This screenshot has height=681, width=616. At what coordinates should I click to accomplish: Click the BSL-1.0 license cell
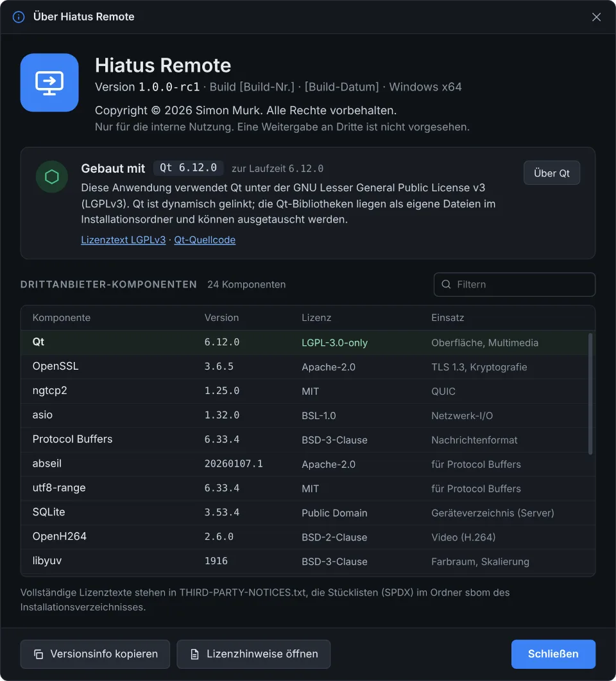pyautogui.click(x=319, y=416)
